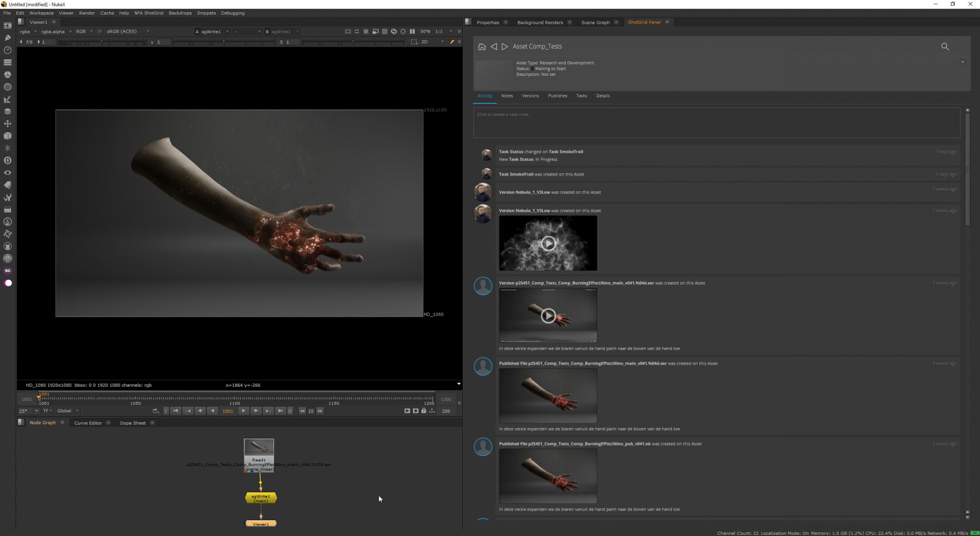Toggle the viewer proxy mode icon
This screenshot has height=536, width=980.
(375, 31)
